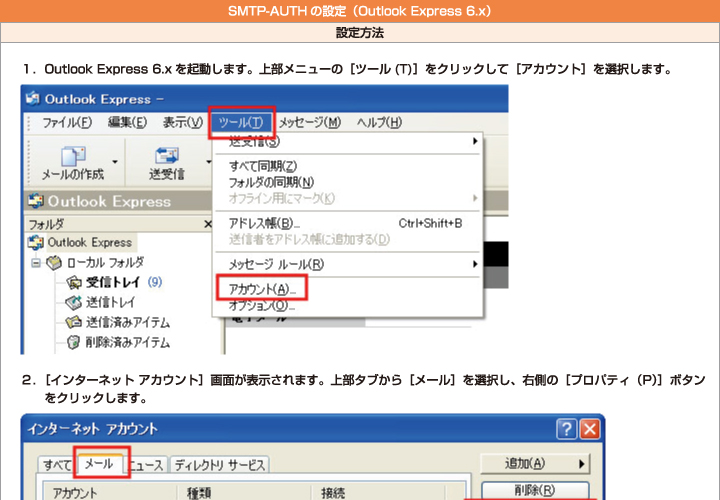
Task: Click the ローカル フォルダ icon
Action: coord(54,263)
